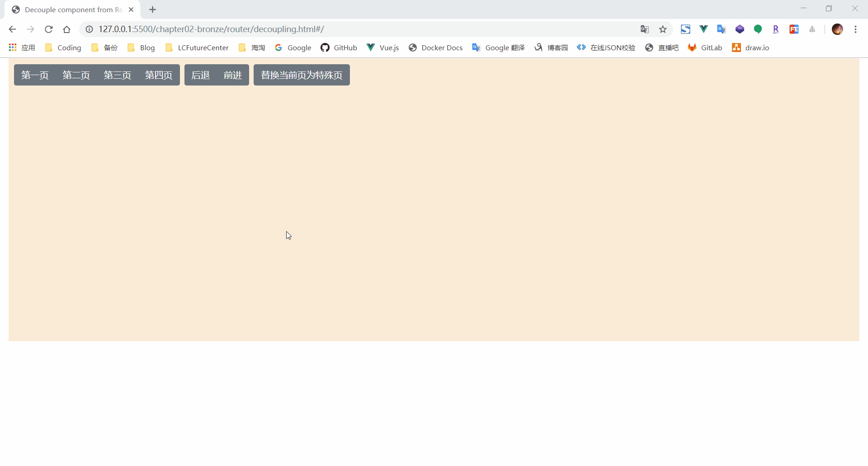The height and width of the screenshot is (466, 868).
Task: Click 替换当前页为特殊页 button
Action: click(x=302, y=75)
